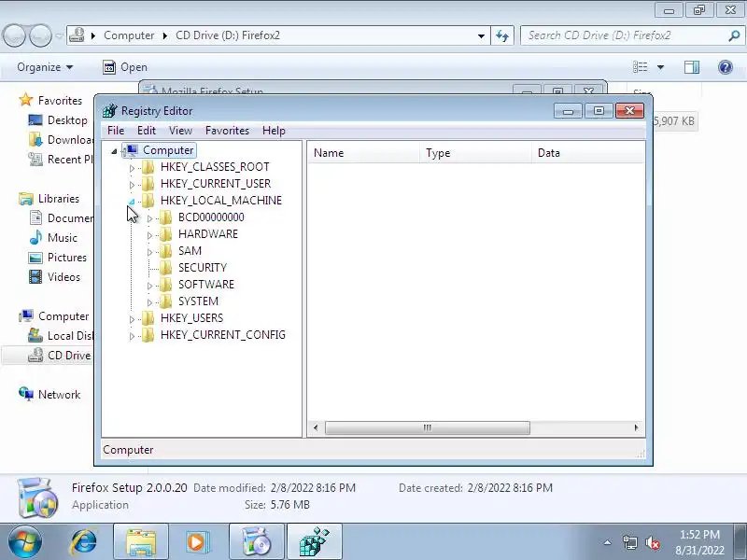Select the SYSTEM folder icon

click(x=166, y=301)
